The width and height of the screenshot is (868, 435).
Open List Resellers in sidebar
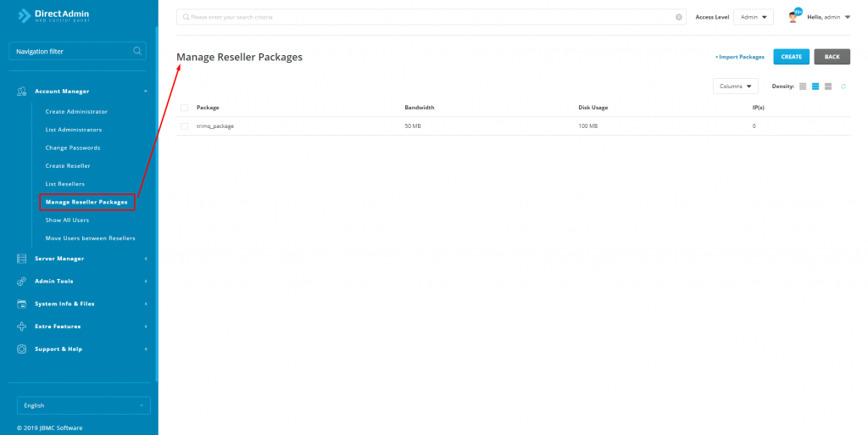(65, 184)
